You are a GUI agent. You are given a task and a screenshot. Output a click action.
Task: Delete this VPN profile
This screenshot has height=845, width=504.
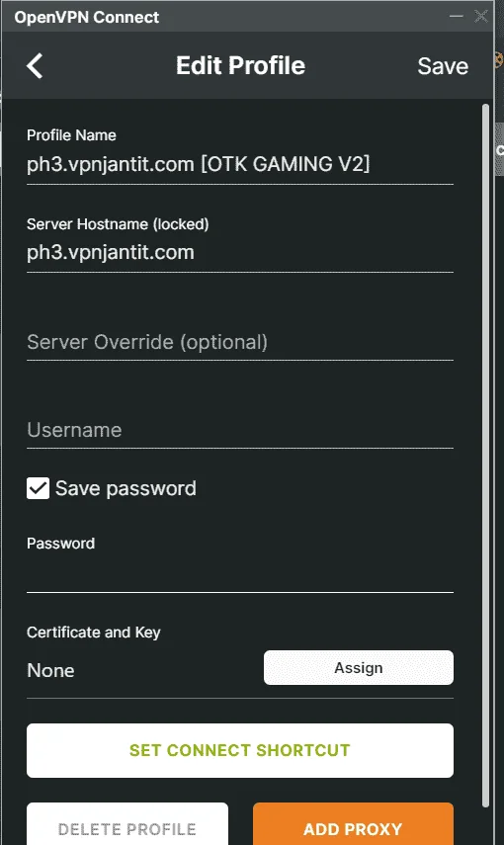click(127, 824)
